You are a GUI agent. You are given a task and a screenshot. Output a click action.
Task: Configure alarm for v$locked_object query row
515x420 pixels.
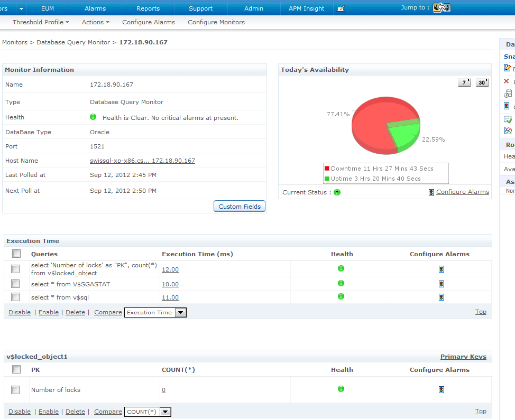pyautogui.click(x=442, y=269)
